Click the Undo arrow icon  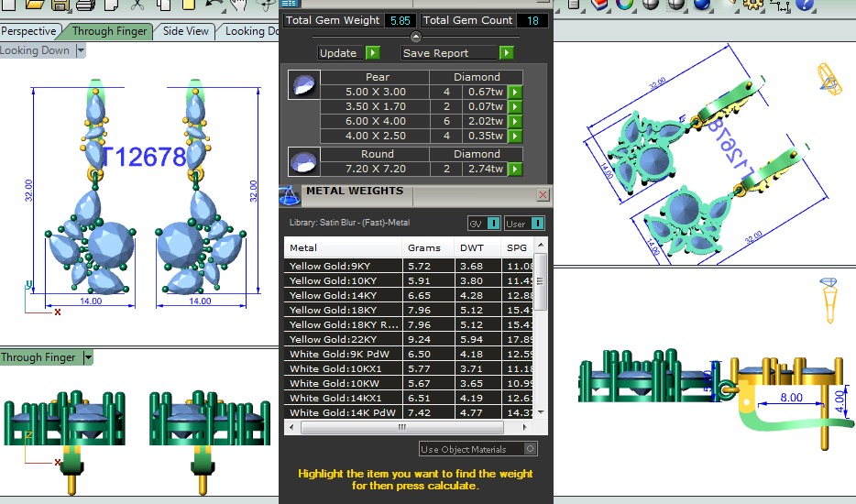tap(214, 5)
